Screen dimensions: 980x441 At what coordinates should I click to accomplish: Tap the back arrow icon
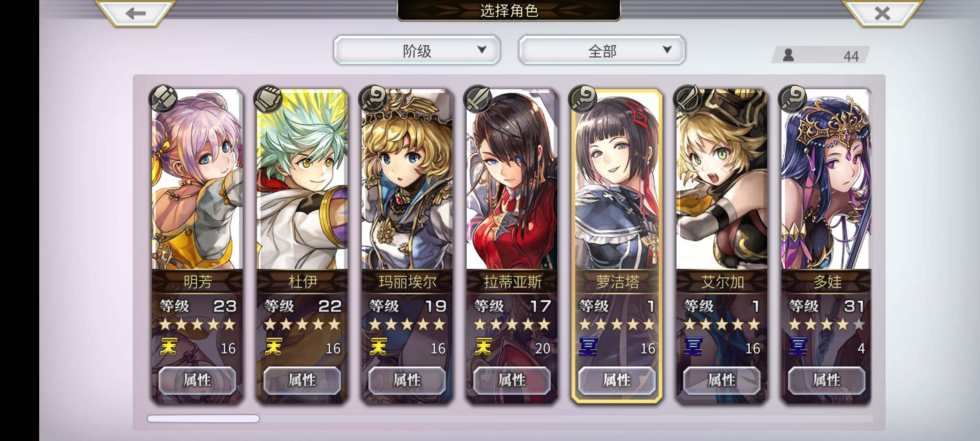pos(136,13)
